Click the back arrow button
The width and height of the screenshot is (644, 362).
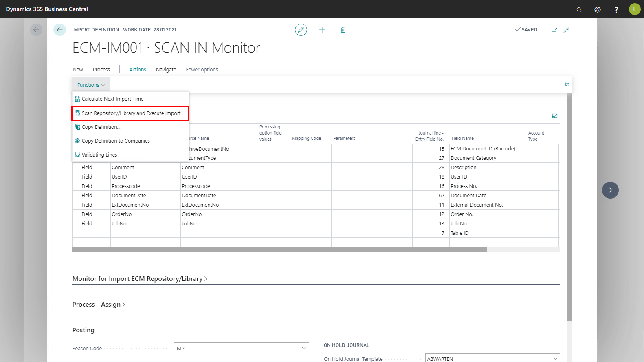point(59,30)
